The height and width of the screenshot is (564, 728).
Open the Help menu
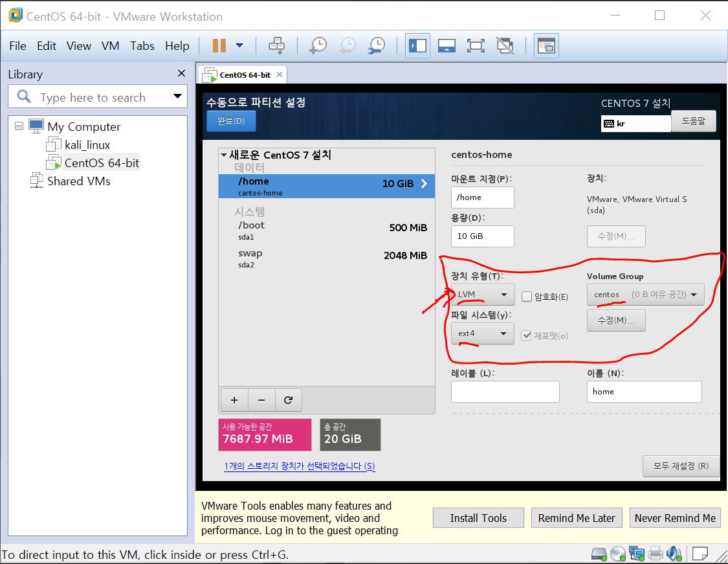pos(177,45)
